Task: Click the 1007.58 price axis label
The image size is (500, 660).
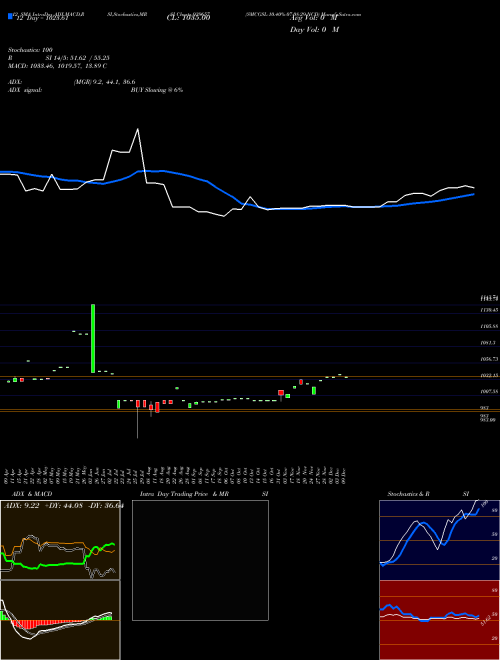Action: click(489, 391)
